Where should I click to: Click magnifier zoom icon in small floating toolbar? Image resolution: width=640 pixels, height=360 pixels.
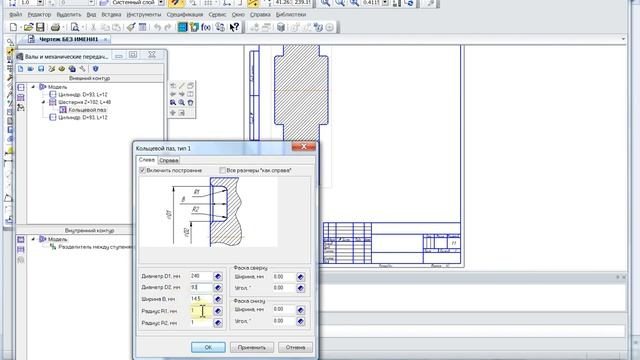click(182, 103)
